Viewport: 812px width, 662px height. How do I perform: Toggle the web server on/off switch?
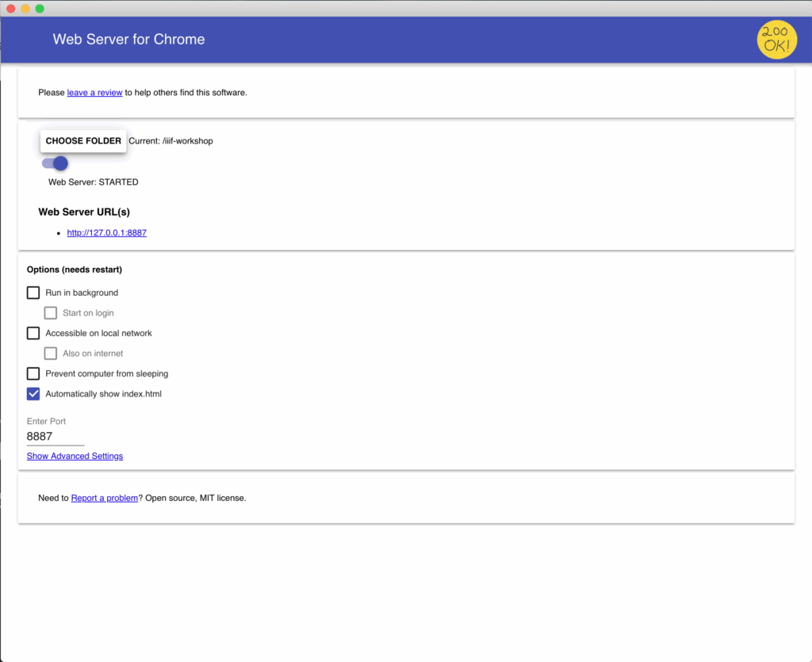click(55, 163)
